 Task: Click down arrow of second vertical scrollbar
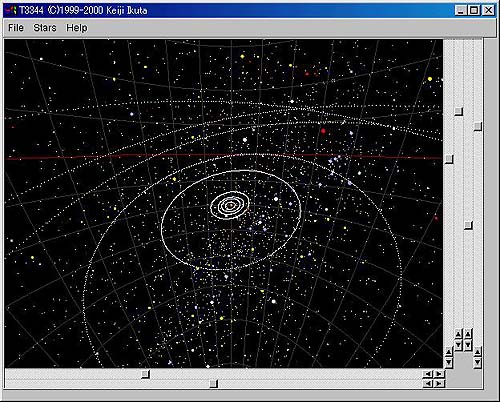(x=459, y=345)
